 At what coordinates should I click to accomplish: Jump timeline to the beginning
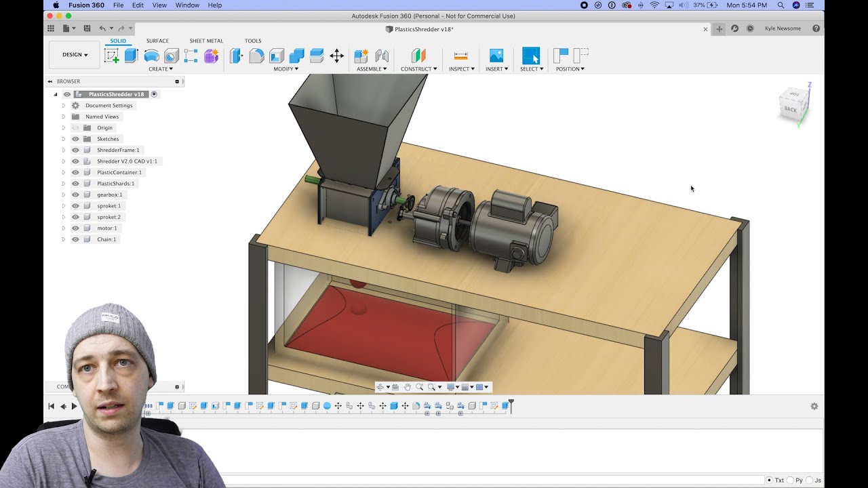click(x=51, y=406)
